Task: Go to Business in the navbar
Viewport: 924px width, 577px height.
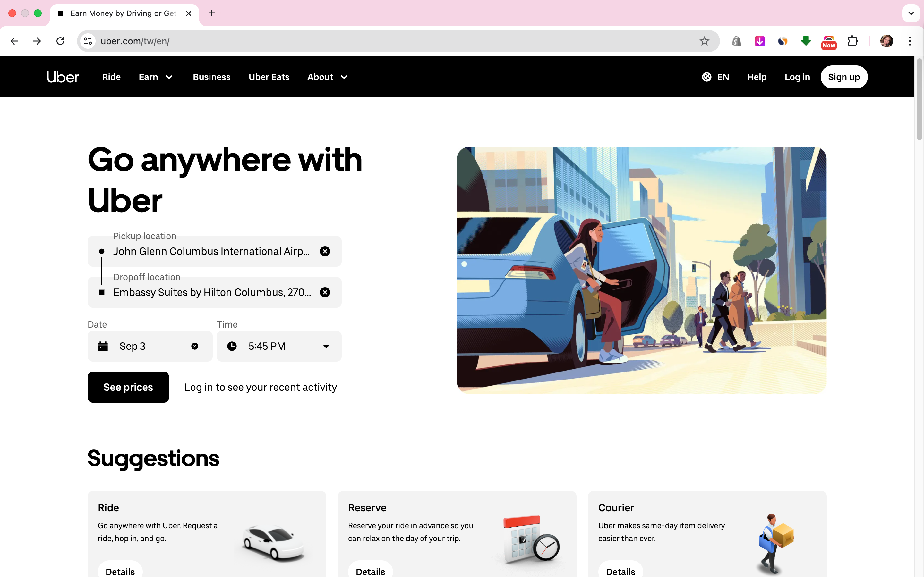Action: [x=211, y=77]
